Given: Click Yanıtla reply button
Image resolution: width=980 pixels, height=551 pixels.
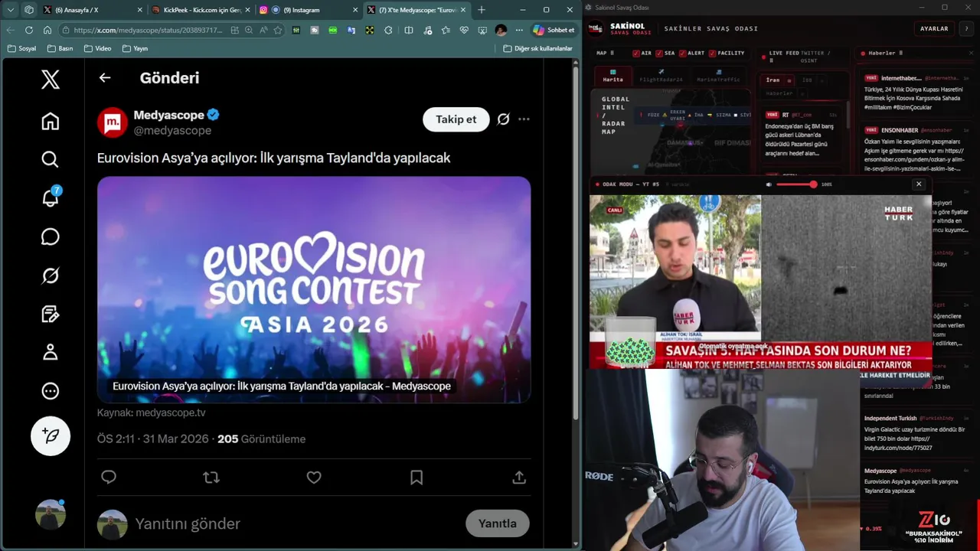Looking at the screenshot, I should (498, 523).
